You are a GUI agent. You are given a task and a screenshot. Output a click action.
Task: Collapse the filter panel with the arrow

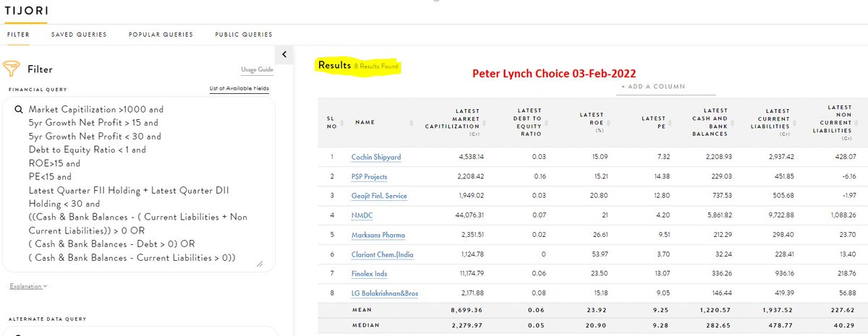point(284,54)
